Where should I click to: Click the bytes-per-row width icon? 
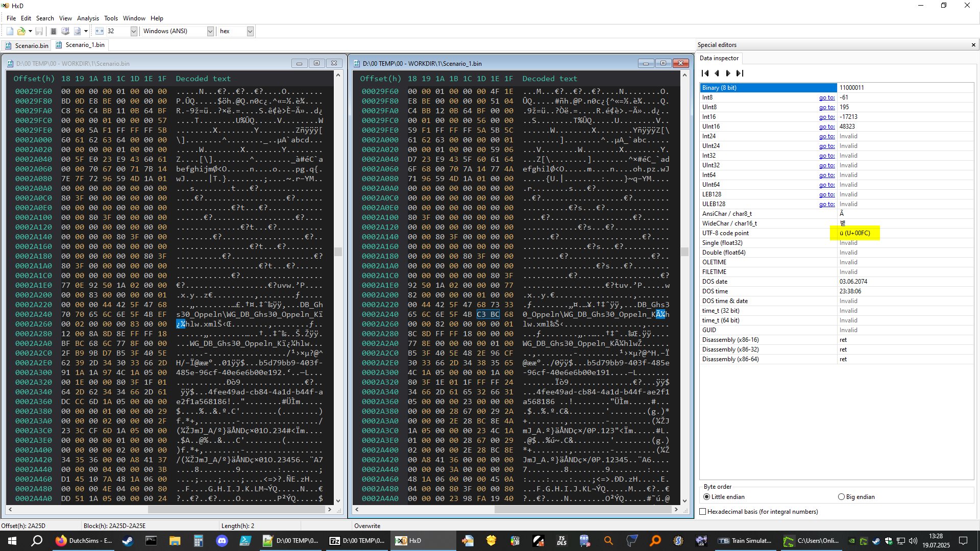click(x=100, y=31)
